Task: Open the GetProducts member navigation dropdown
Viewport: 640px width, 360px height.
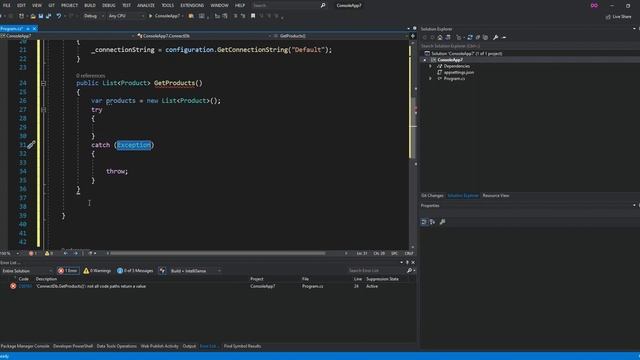Action: [341, 36]
